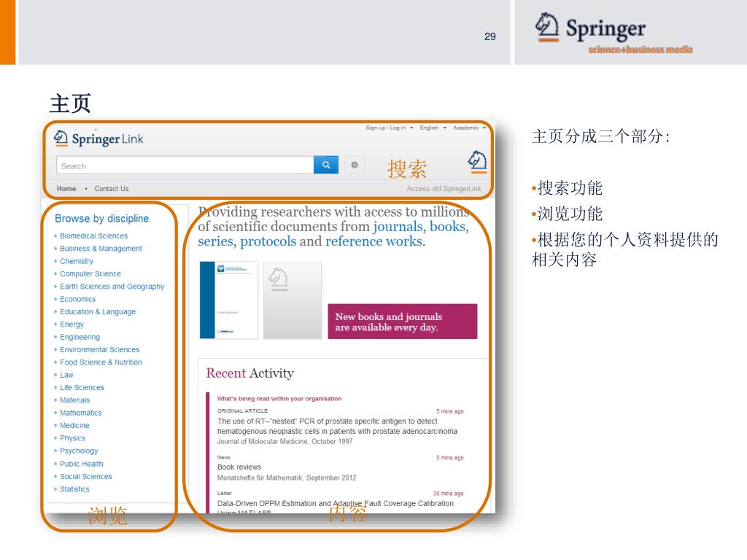Select the Energy discipline

click(x=71, y=324)
